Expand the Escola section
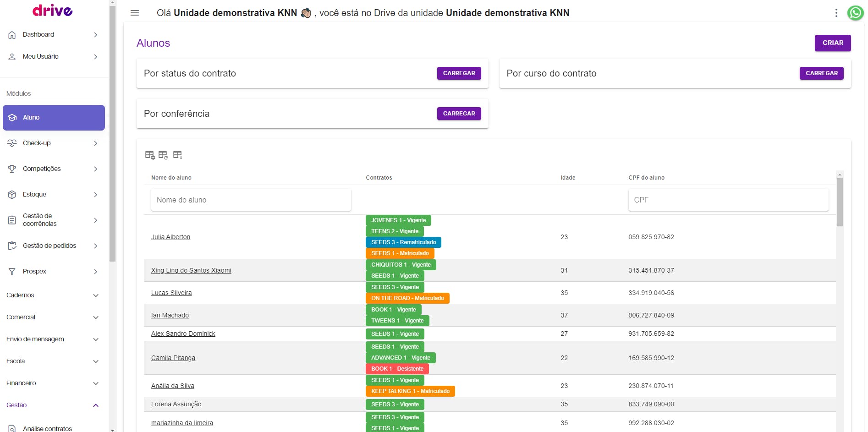Viewport: 868px width, 432px height. tap(53, 361)
